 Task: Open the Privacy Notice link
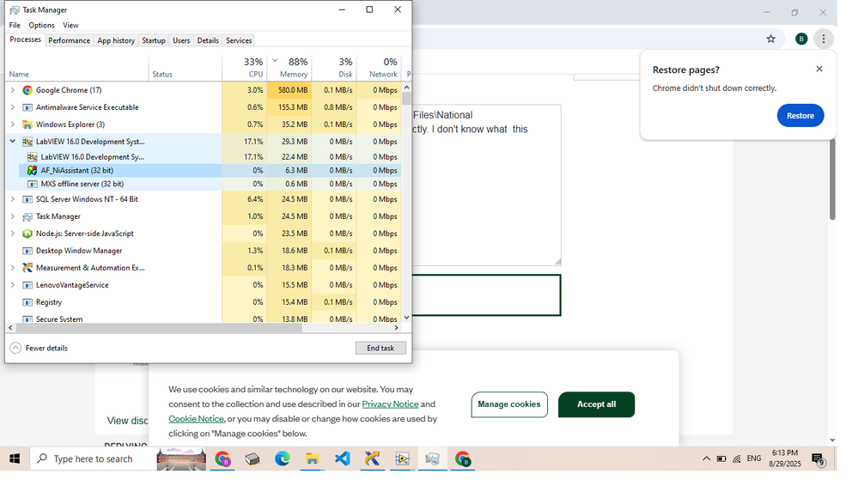pos(390,404)
